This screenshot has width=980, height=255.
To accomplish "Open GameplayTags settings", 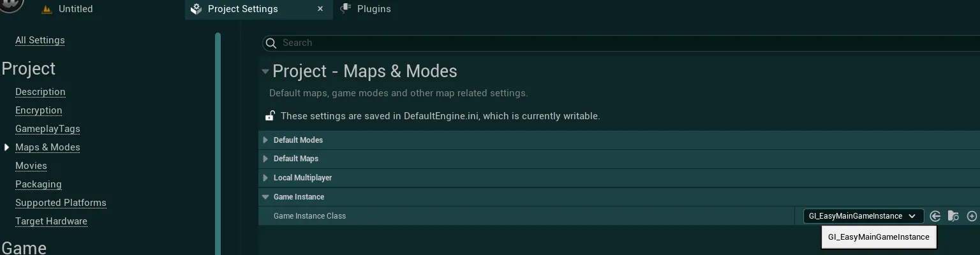I will click(48, 129).
